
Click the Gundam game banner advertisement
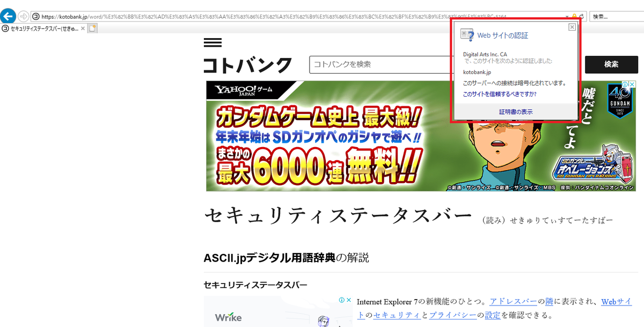[x=421, y=136]
